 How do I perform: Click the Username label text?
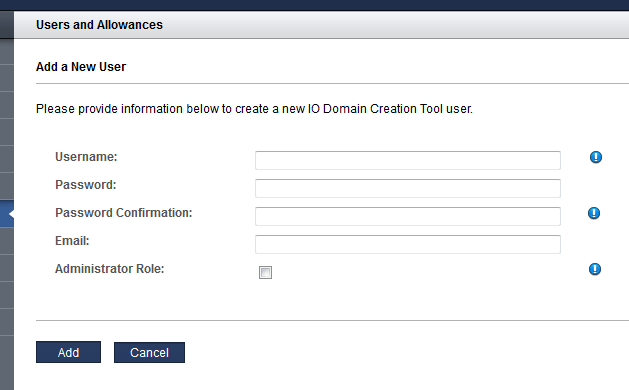[86, 157]
